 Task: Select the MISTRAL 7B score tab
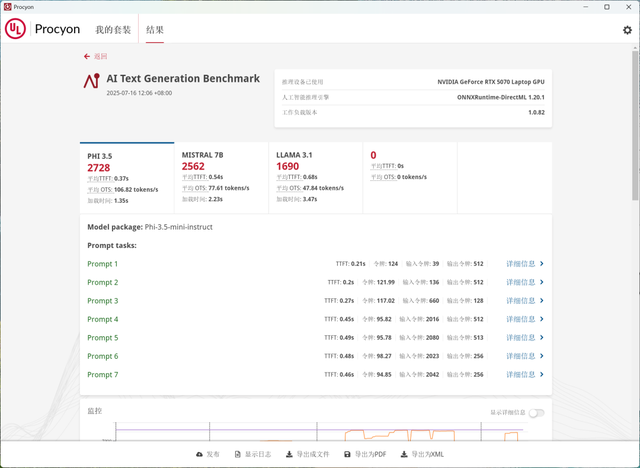(221, 177)
